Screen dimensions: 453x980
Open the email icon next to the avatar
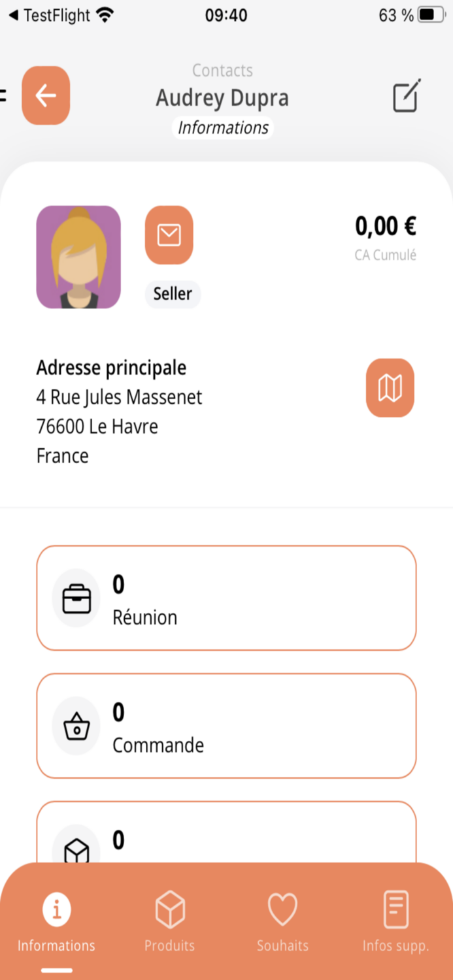169,235
